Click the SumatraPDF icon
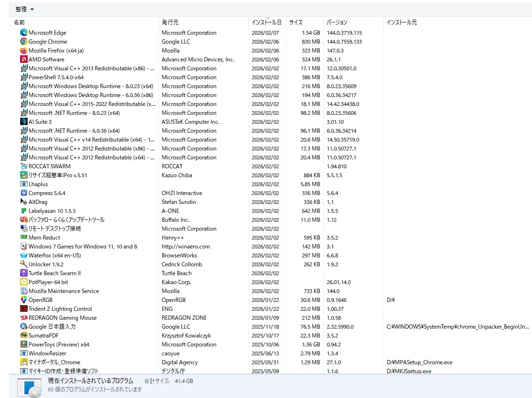532x398 pixels. point(24,335)
